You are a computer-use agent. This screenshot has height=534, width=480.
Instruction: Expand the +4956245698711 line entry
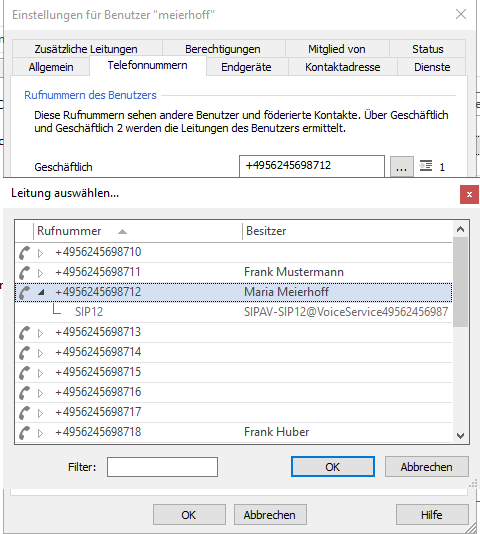40,273
